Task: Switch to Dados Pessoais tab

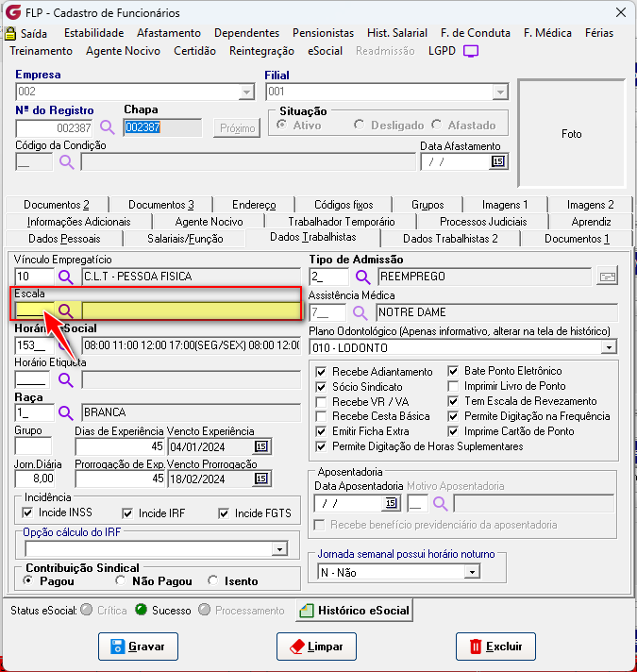Action: [64, 239]
